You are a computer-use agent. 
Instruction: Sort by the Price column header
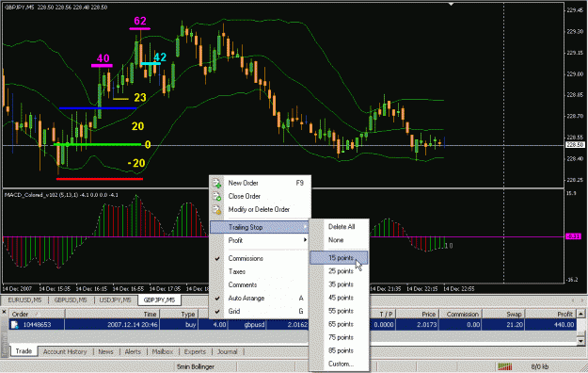(418, 314)
